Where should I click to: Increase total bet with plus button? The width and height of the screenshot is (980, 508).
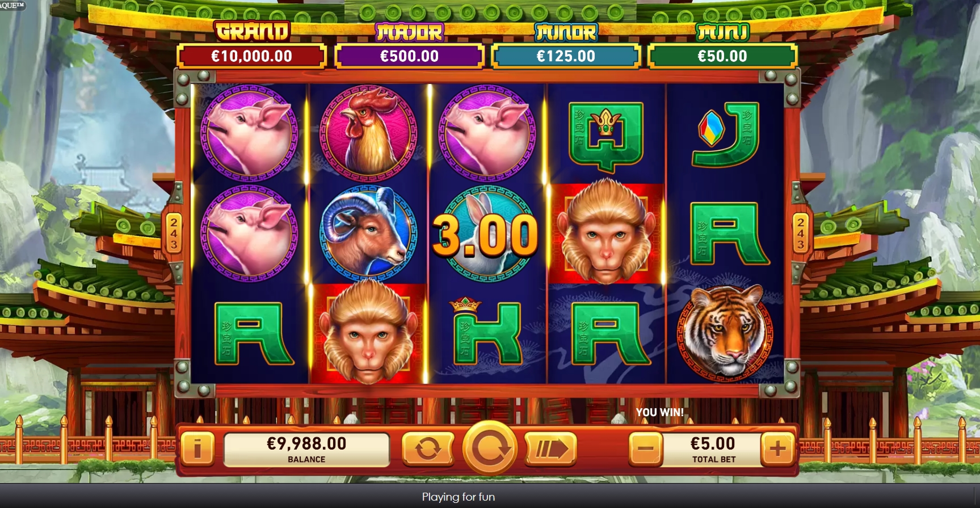tap(778, 449)
